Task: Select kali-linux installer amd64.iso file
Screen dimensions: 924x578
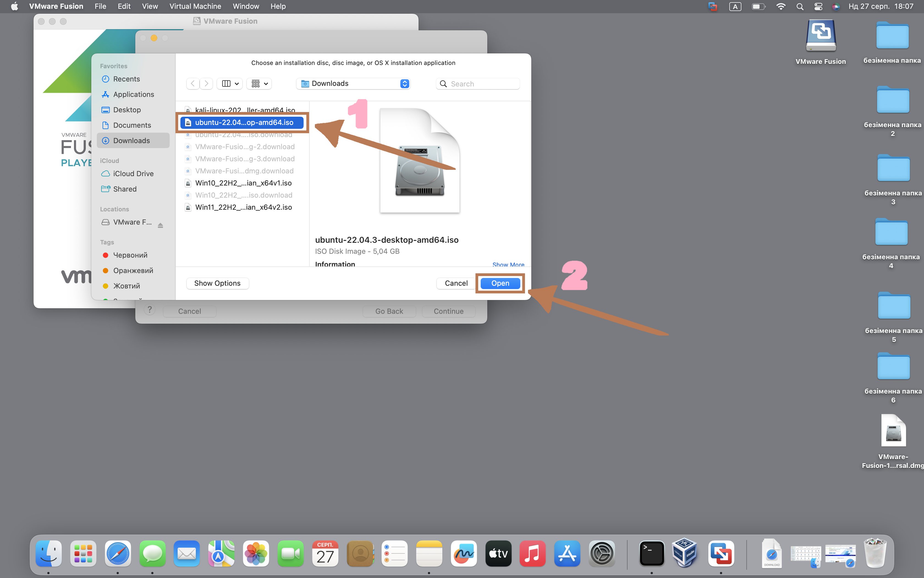Action: tap(242, 109)
